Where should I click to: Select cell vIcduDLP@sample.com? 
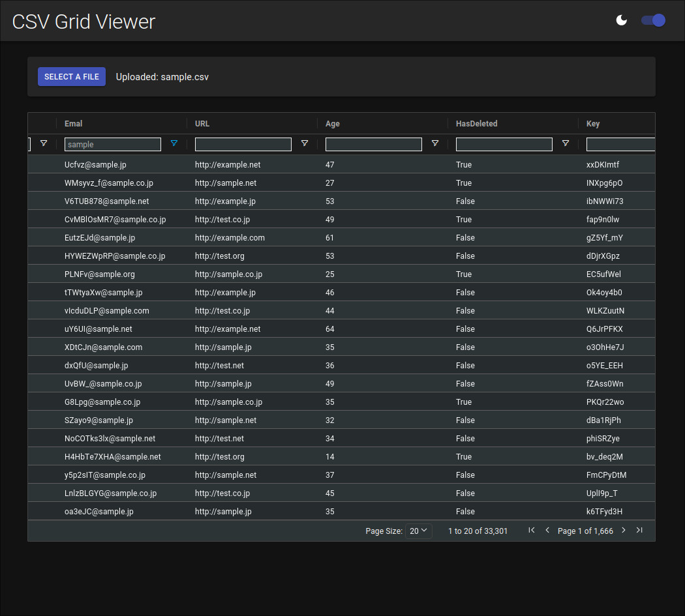point(106,311)
